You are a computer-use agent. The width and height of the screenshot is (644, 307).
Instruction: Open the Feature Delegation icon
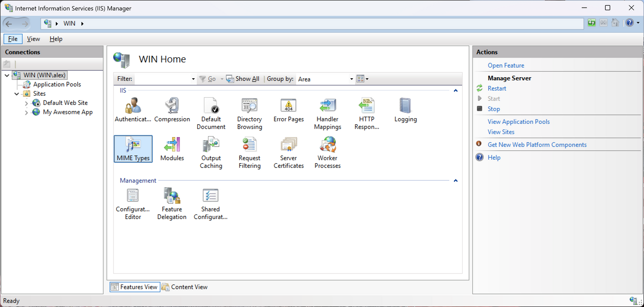(x=172, y=204)
